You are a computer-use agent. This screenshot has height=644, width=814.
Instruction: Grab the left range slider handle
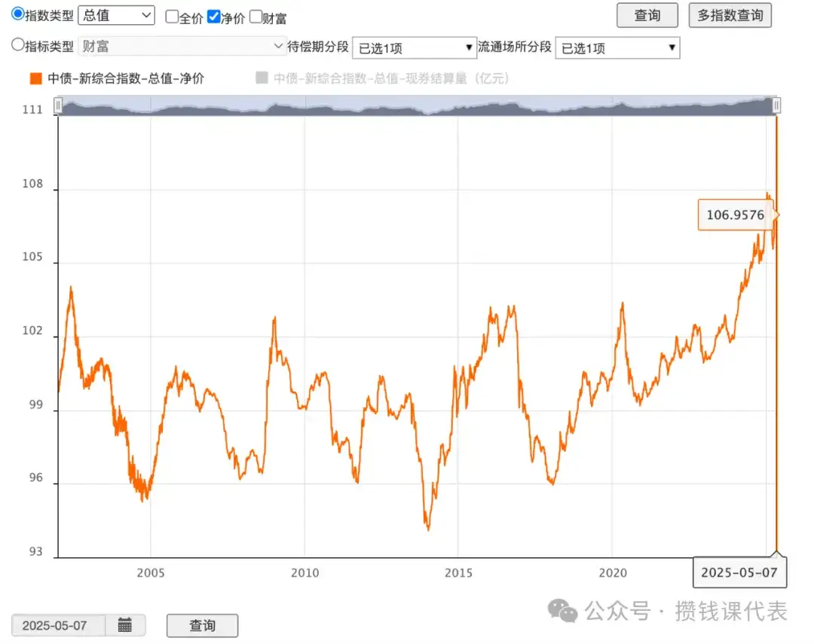click(58, 106)
